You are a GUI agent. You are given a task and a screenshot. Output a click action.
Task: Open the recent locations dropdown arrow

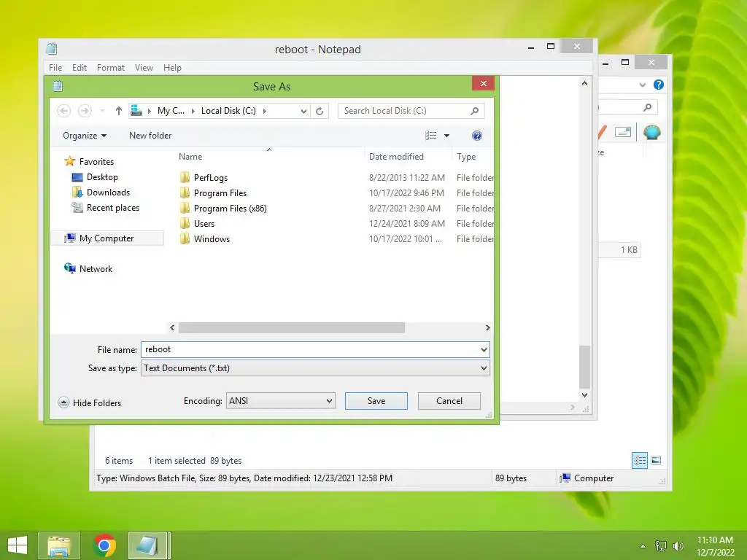coord(102,111)
